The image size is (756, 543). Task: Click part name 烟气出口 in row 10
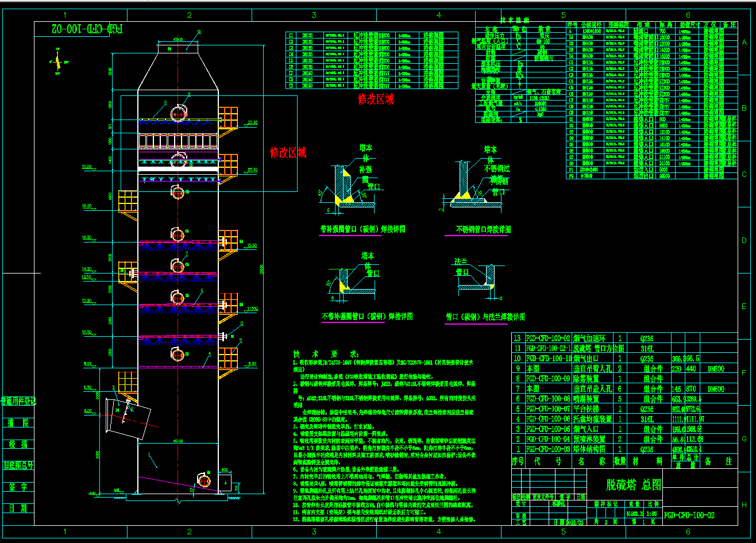click(586, 358)
